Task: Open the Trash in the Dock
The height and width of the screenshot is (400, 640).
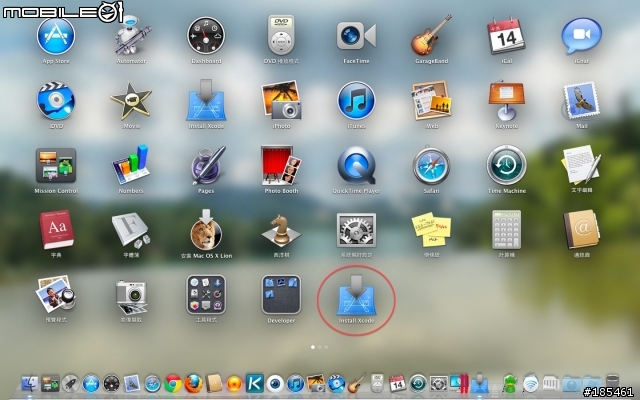Action: (x=612, y=383)
